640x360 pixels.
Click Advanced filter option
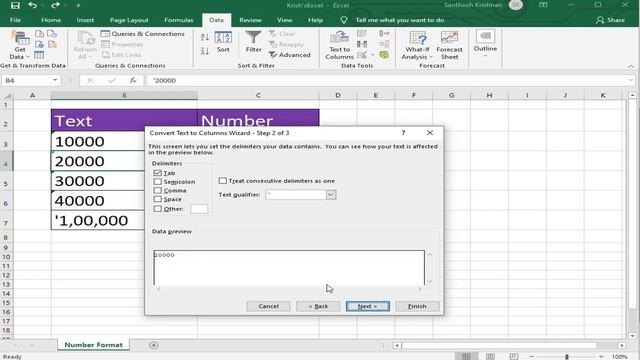click(x=290, y=55)
